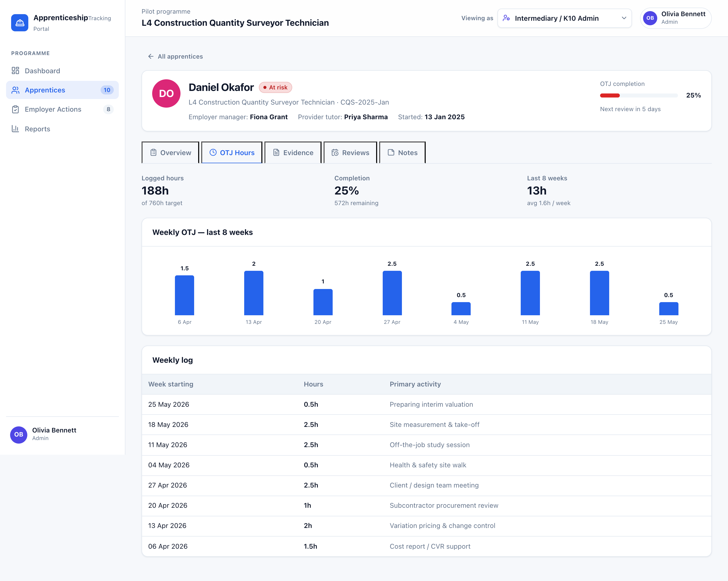Go back to All apprentices

click(x=175, y=56)
